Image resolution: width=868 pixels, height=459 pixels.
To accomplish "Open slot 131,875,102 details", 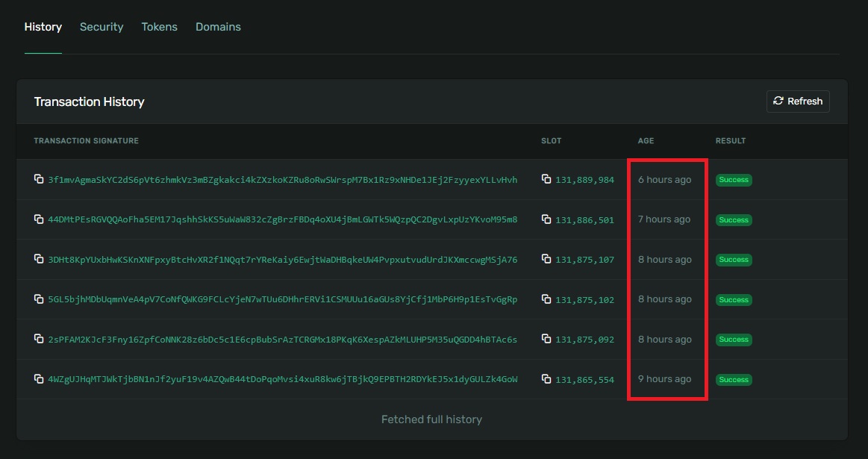I will (x=584, y=299).
